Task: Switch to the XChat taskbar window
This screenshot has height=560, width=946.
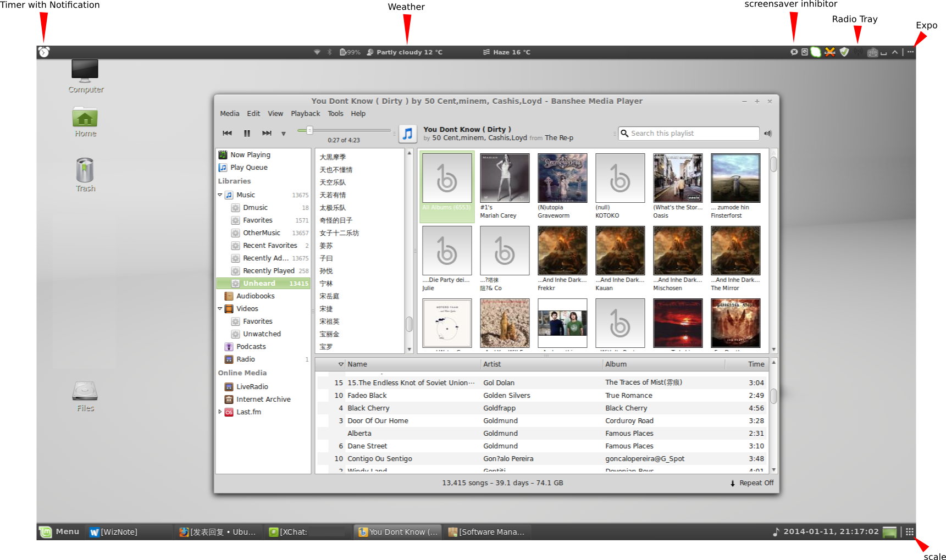Action: (307, 532)
